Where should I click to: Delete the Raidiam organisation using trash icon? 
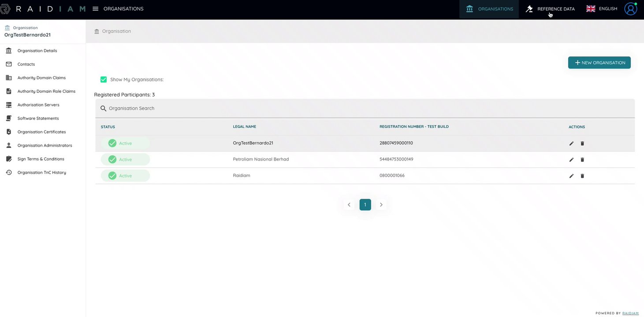tap(582, 176)
